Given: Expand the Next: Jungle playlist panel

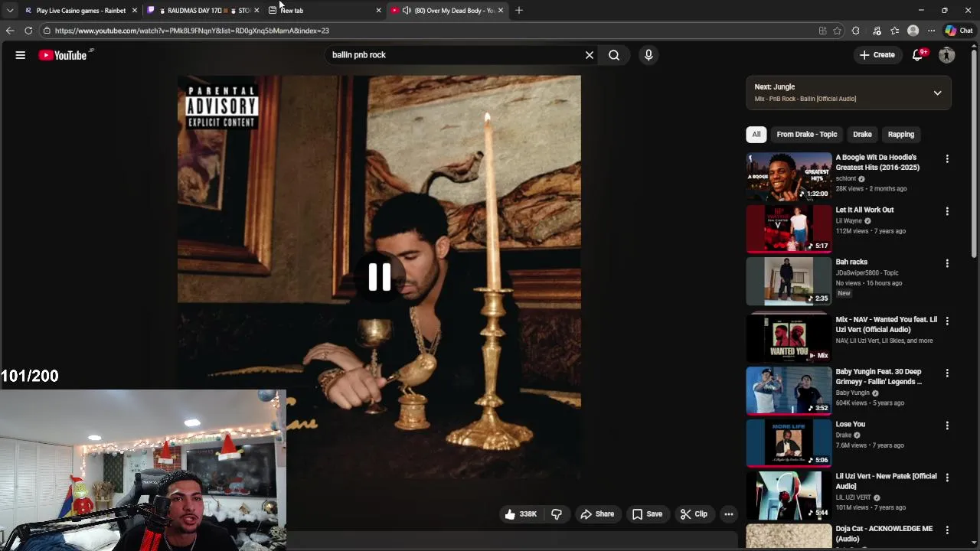Looking at the screenshot, I should pos(937,93).
